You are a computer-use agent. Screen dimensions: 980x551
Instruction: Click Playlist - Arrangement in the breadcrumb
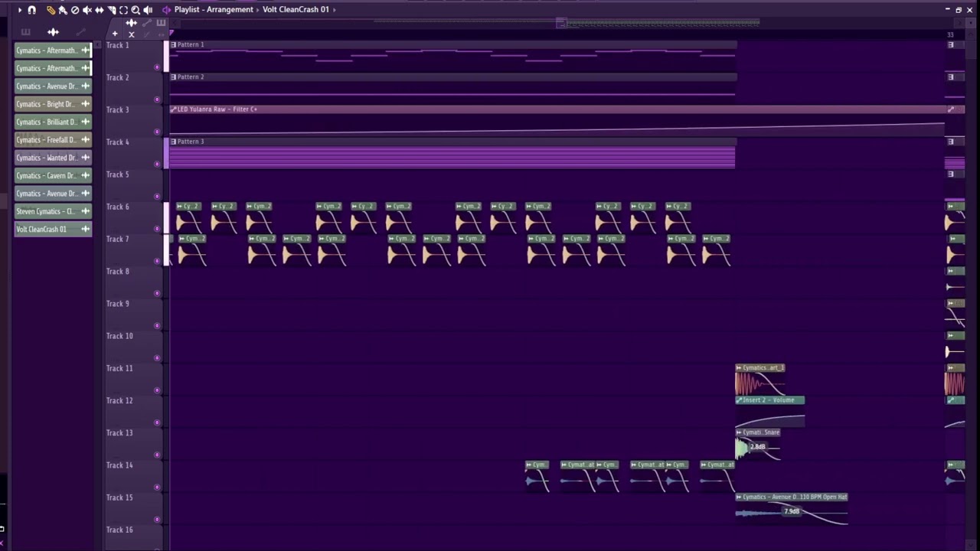pyautogui.click(x=214, y=10)
